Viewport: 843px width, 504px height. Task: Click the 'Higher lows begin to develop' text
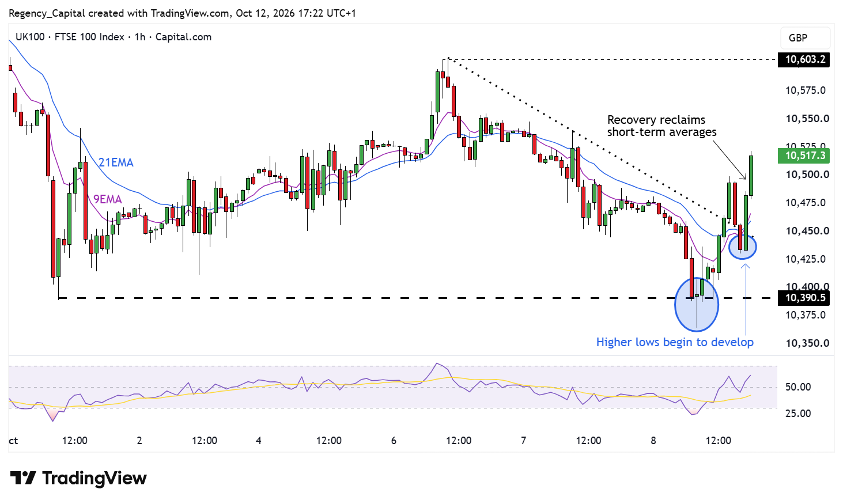tap(675, 342)
